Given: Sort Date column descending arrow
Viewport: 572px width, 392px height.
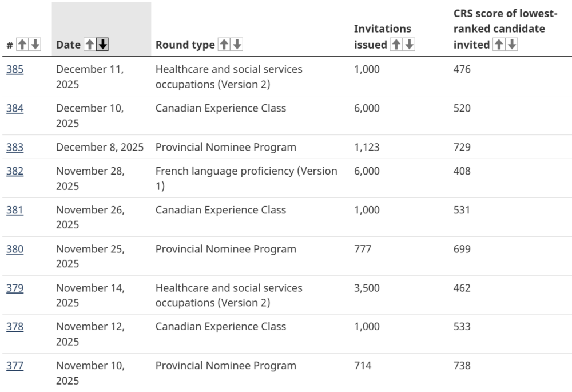Looking at the screenshot, I should 102,45.
